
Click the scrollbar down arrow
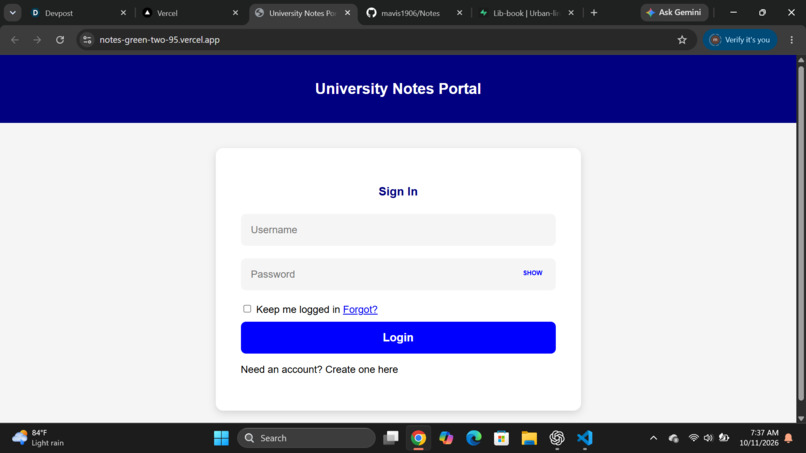tap(801, 419)
